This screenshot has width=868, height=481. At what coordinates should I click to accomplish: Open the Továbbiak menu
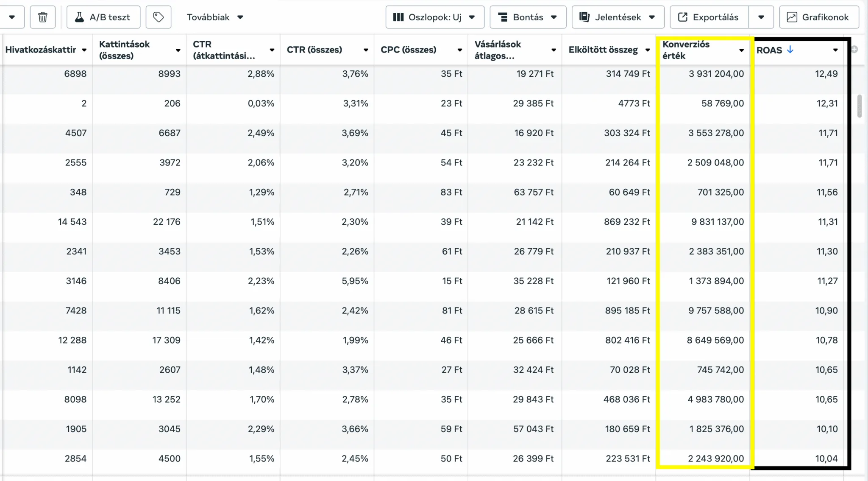coord(215,17)
